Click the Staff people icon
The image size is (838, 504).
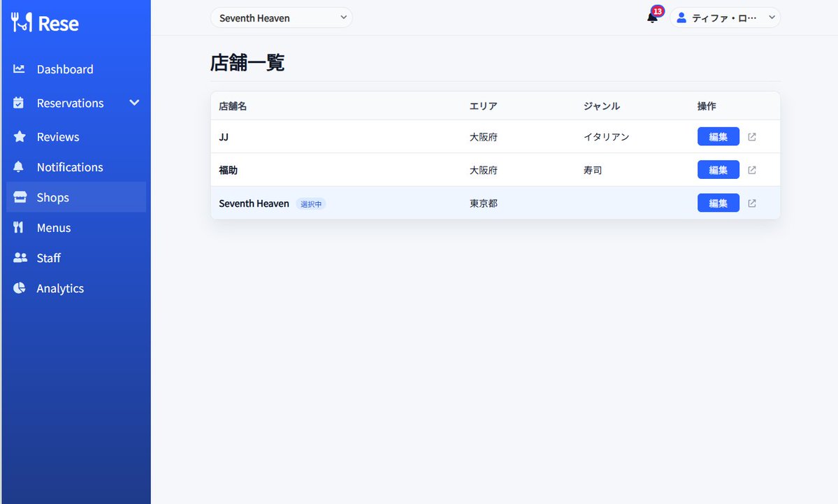click(x=20, y=258)
